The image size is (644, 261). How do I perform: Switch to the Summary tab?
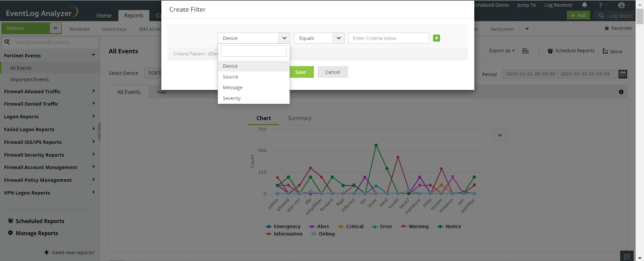point(300,118)
